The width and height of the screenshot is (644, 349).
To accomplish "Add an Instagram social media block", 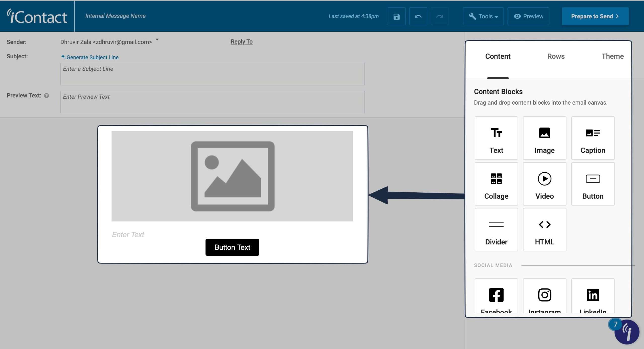I will [x=544, y=297].
